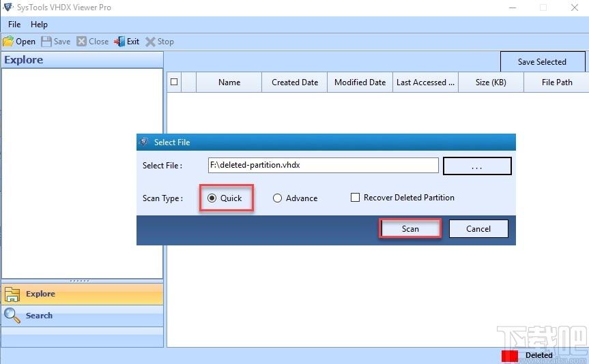Click the Explore folder icon in sidebar

pos(12,294)
